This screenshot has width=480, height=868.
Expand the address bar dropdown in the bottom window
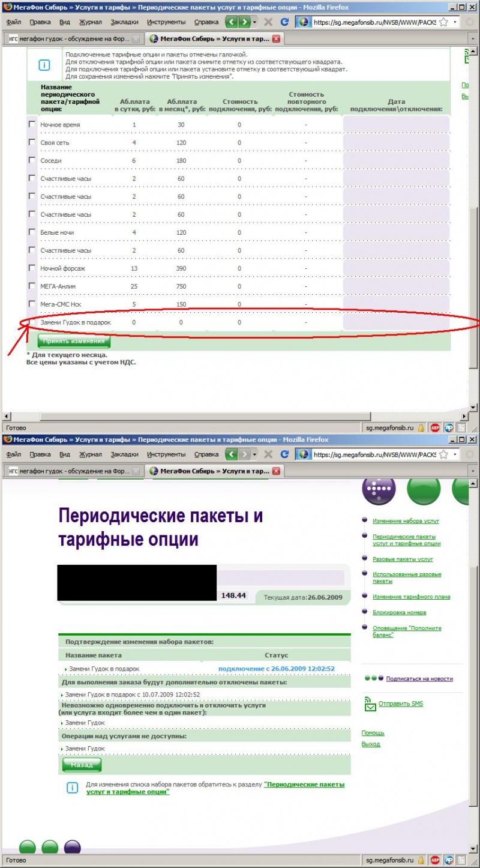(x=455, y=454)
